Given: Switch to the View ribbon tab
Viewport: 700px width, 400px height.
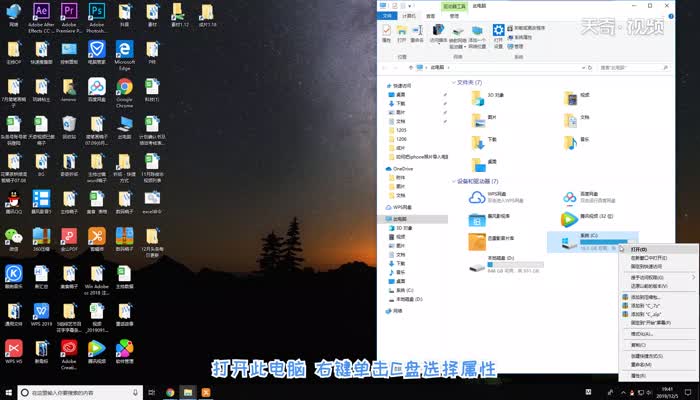Looking at the screenshot, I should click(x=430, y=16).
